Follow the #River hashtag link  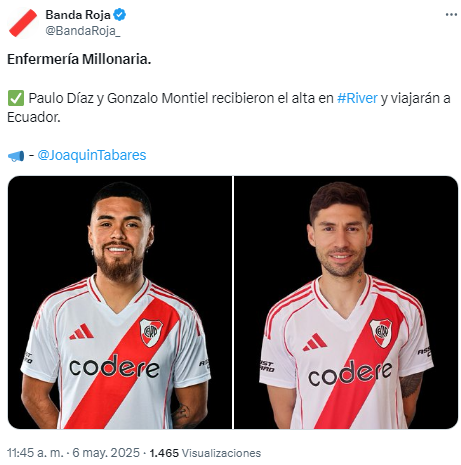(357, 98)
